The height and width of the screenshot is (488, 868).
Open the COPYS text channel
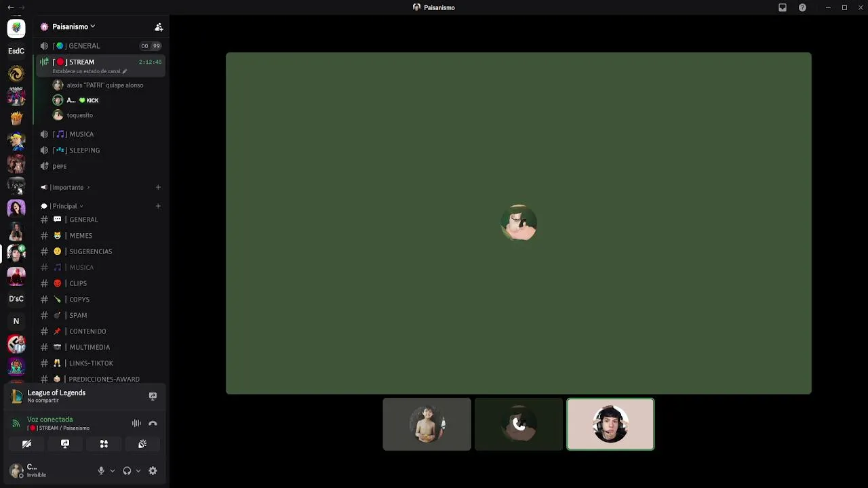coord(100,300)
